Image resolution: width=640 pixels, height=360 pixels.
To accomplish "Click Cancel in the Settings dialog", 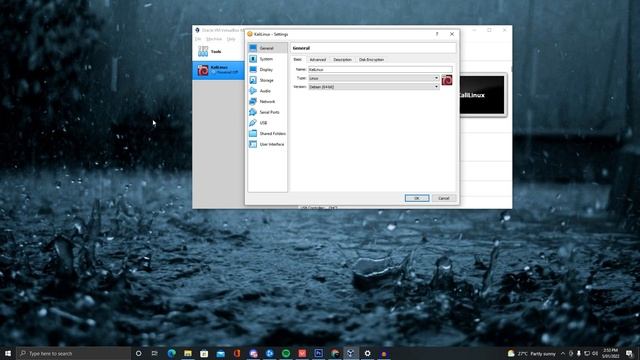I will click(444, 198).
